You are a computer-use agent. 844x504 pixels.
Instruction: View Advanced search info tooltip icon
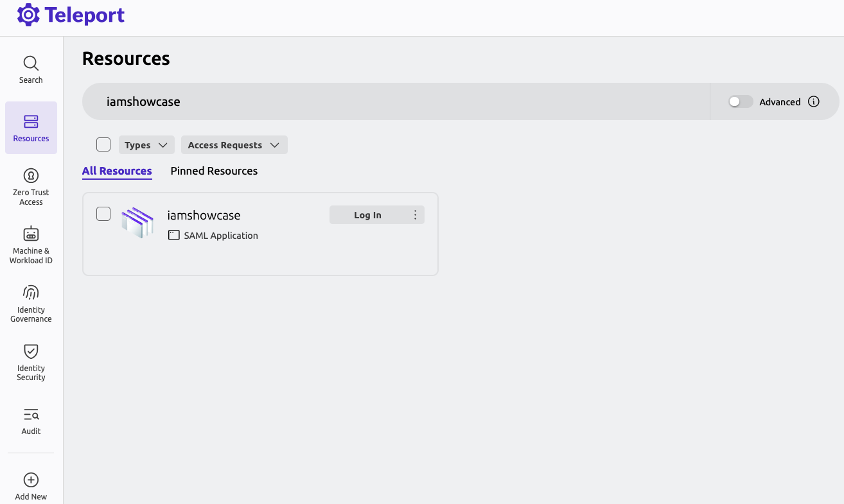(814, 101)
